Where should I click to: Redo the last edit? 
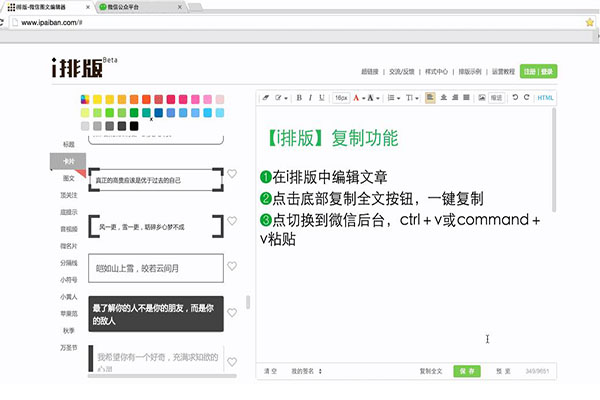526,98
